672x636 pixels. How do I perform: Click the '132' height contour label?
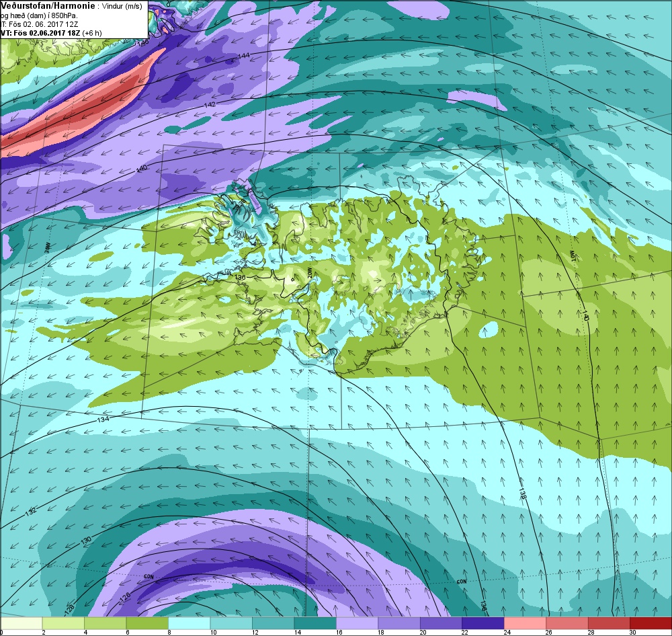tap(31, 511)
